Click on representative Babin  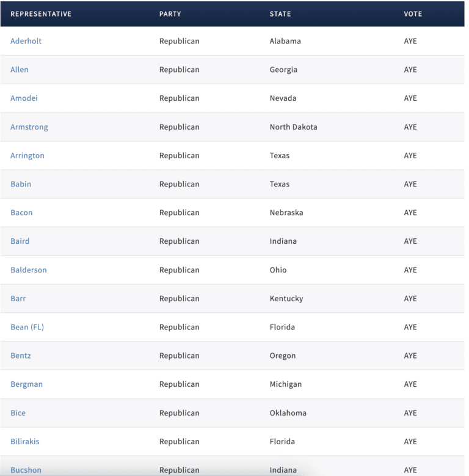pyautogui.click(x=21, y=184)
